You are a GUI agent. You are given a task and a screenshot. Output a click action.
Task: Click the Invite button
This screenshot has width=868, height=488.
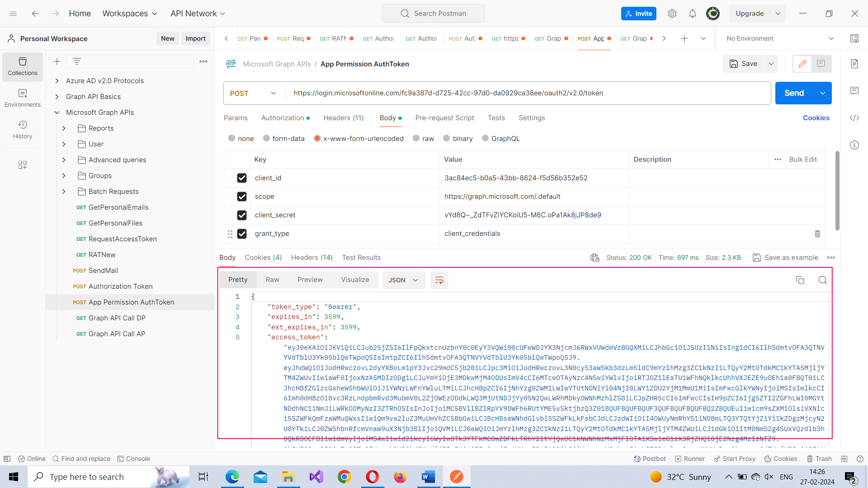click(x=639, y=14)
